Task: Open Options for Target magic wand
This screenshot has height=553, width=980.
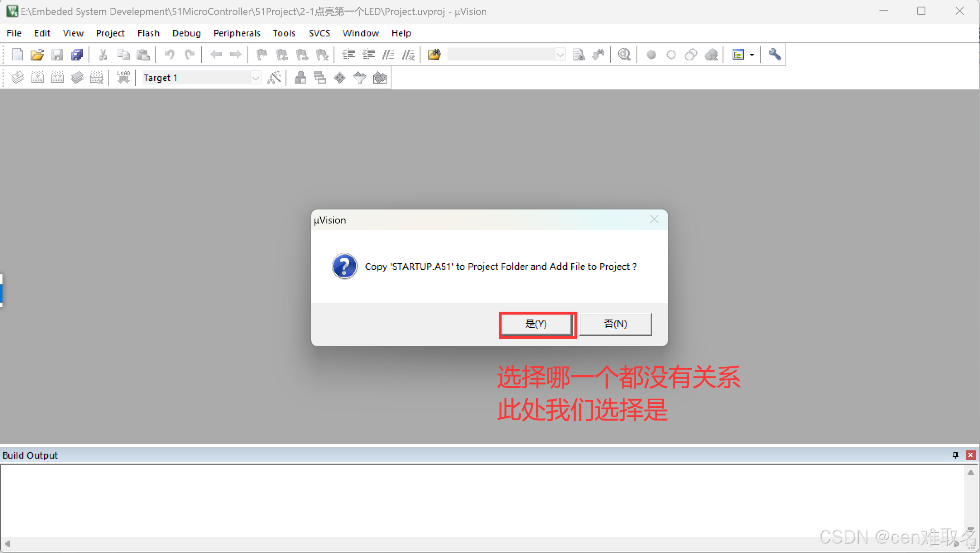Action: click(x=274, y=78)
